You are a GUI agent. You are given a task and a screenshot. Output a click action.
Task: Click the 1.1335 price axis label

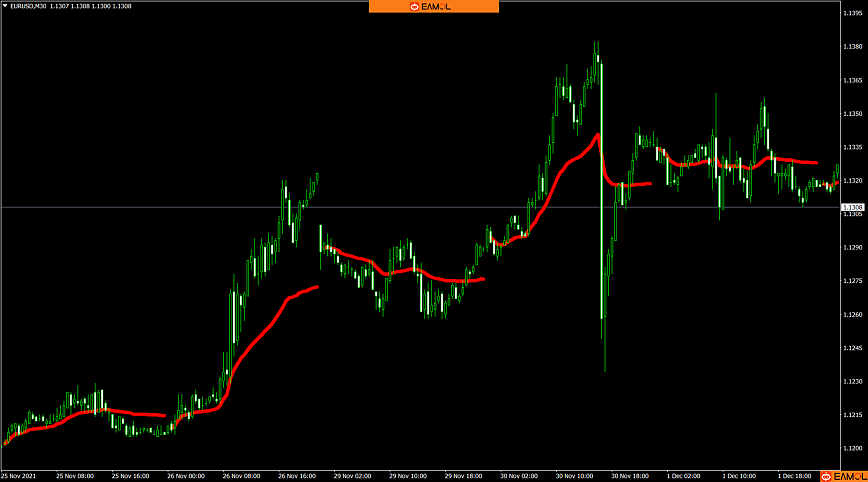tap(852, 147)
